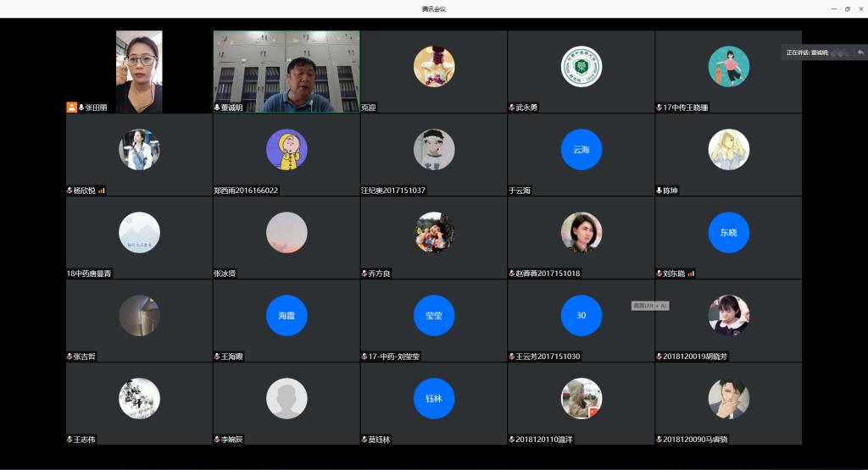Collapse the speaking indicator with the arrow icon
This screenshot has width=868, height=470.
[x=860, y=53]
